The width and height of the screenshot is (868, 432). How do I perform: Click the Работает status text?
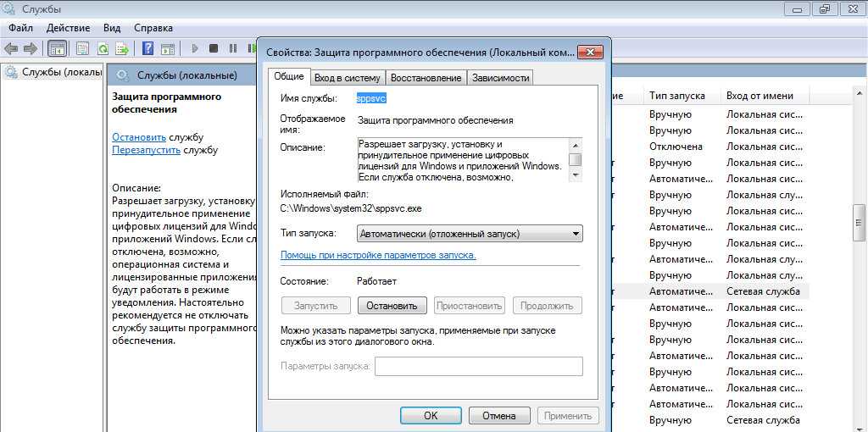(x=377, y=281)
